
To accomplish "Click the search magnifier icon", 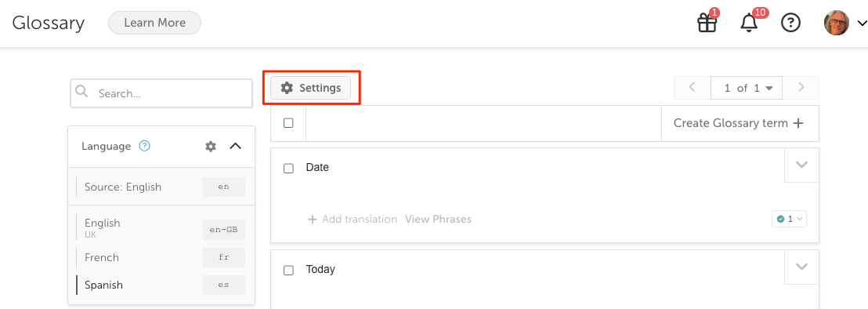I will [82, 92].
